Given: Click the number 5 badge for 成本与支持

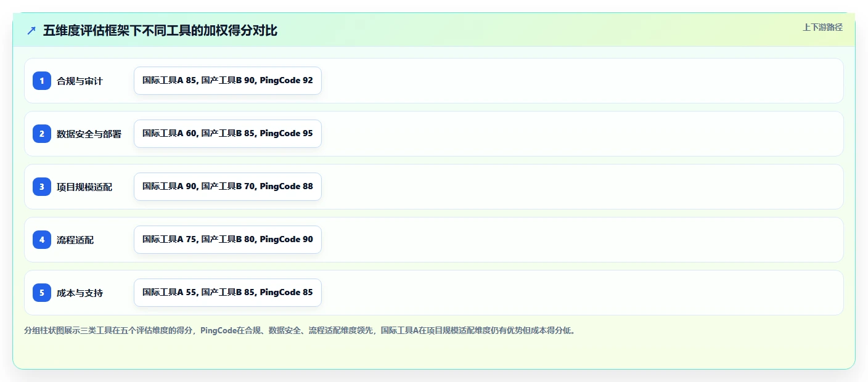Looking at the screenshot, I should click(42, 293).
